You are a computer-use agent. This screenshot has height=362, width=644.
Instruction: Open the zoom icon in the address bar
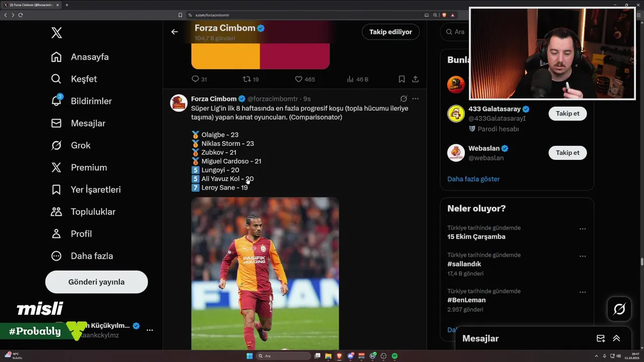coord(435,15)
